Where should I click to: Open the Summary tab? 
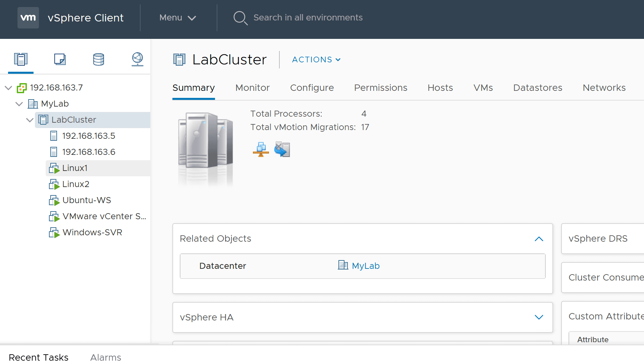[x=194, y=88]
